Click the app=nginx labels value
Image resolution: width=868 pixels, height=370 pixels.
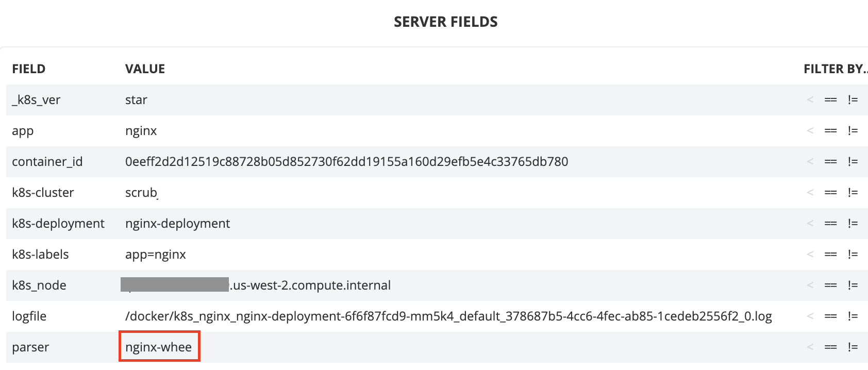click(156, 255)
